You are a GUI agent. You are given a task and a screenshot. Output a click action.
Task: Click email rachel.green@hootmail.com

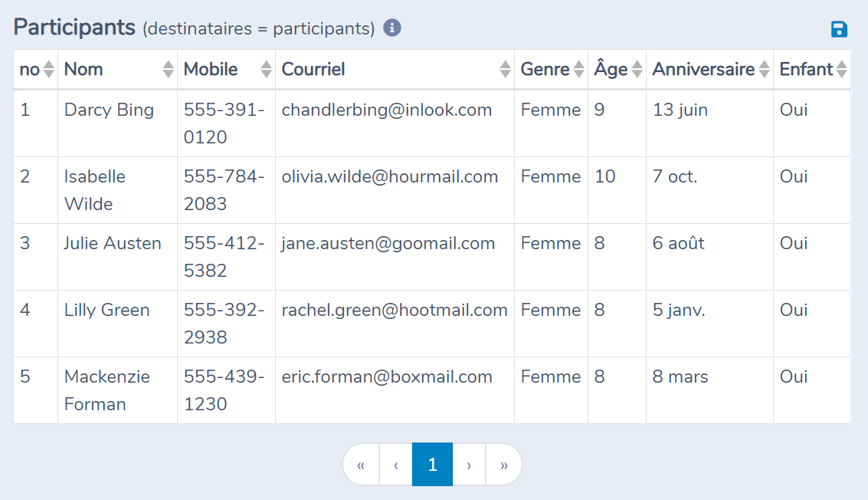coord(395,310)
